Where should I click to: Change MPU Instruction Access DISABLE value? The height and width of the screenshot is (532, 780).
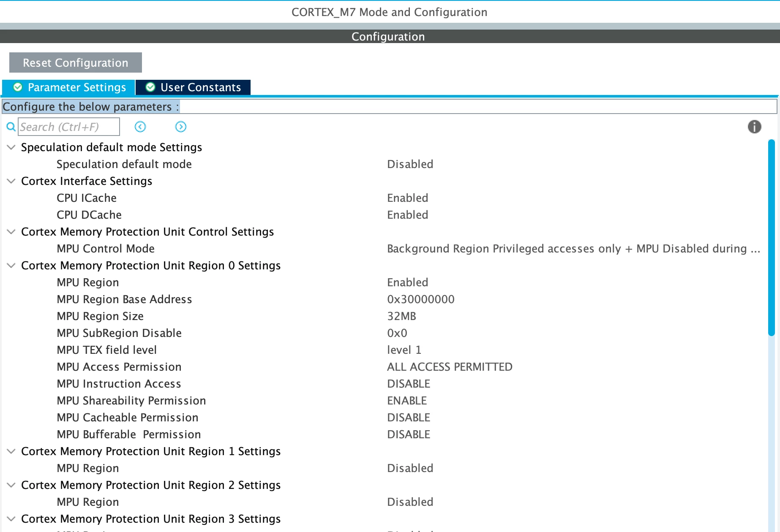tap(409, 384)
